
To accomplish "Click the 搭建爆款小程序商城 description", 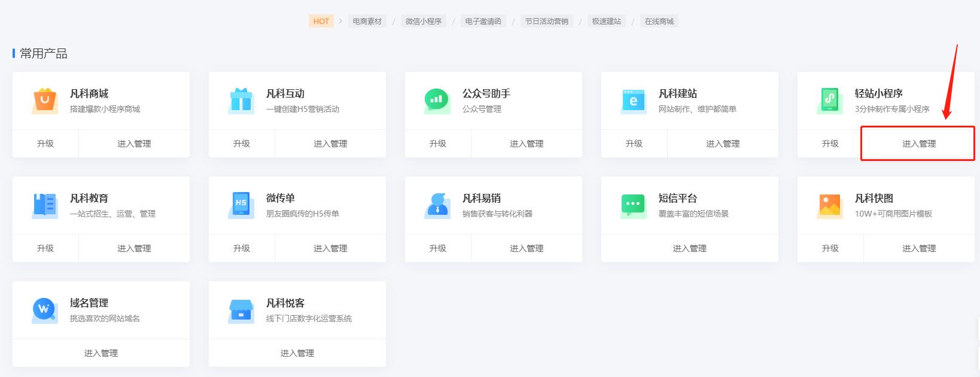I will (105, 109).
